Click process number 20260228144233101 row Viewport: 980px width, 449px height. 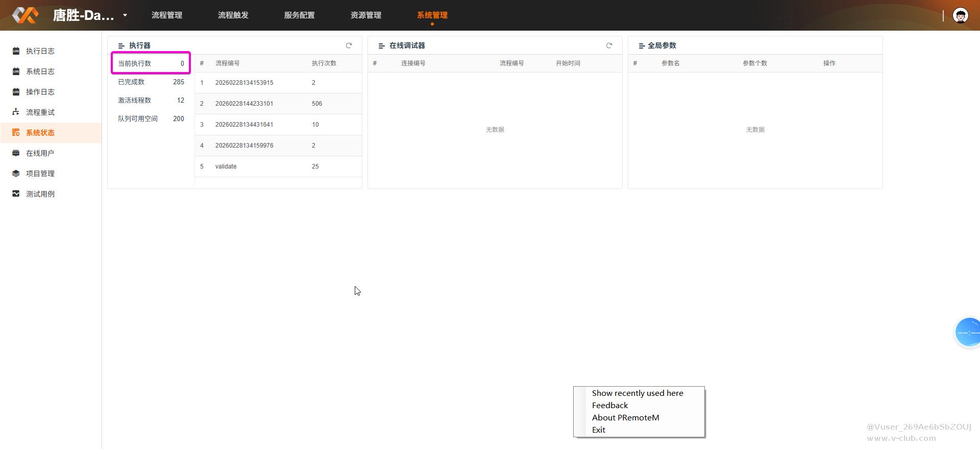pos(244,104)
